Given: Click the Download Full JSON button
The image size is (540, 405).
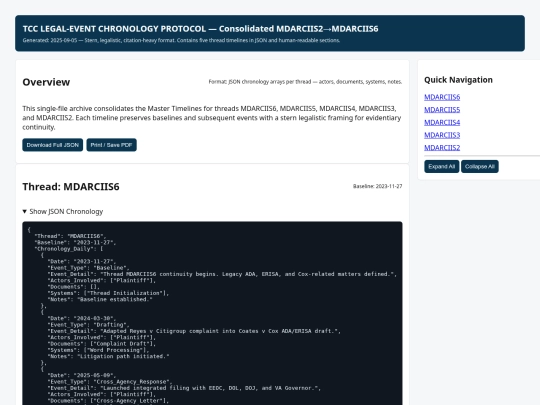Looking at the screenshot, I should click(x=53, y=145).
